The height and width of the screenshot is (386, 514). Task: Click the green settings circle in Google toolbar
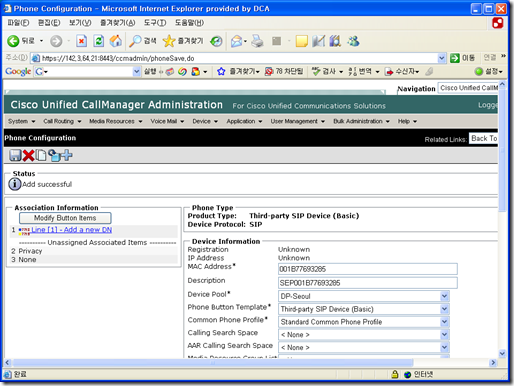479,71
